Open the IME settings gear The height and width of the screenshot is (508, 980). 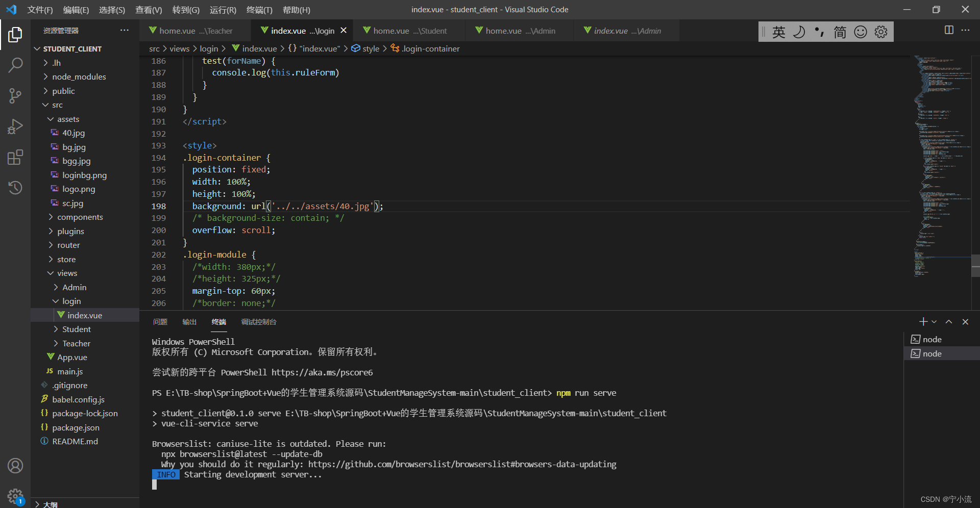881,32
